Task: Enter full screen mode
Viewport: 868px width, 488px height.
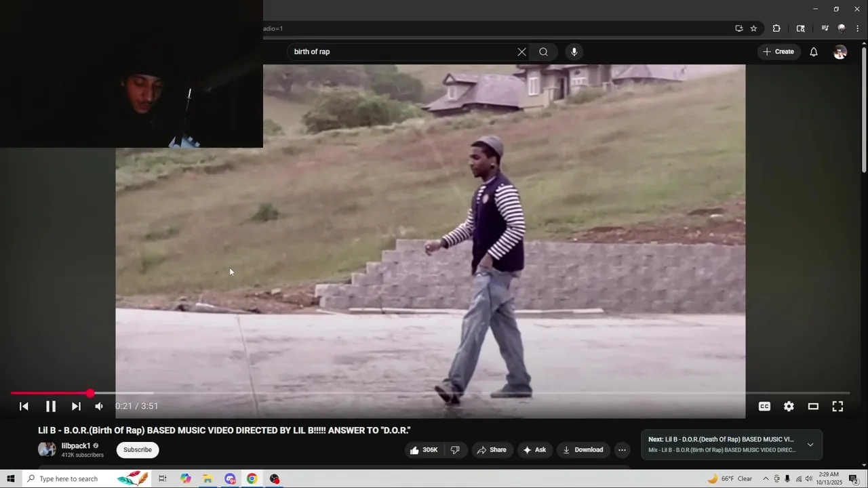Action: 837,407
